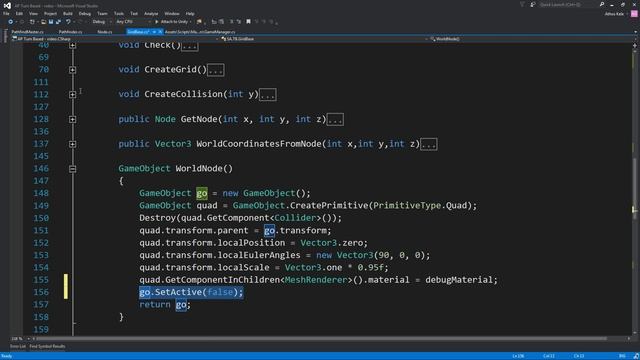Click the ellipsis box after CreateGrid()

[x=216, y=70]
